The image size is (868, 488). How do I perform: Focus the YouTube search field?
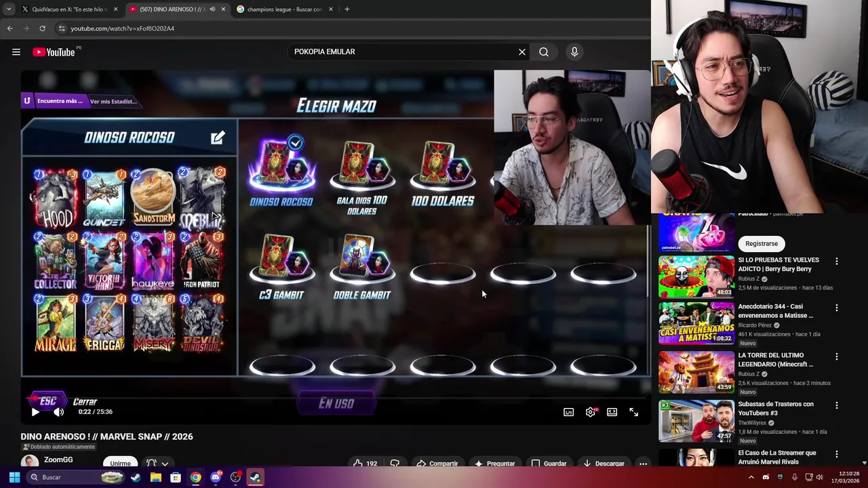(x=403, y=52)
